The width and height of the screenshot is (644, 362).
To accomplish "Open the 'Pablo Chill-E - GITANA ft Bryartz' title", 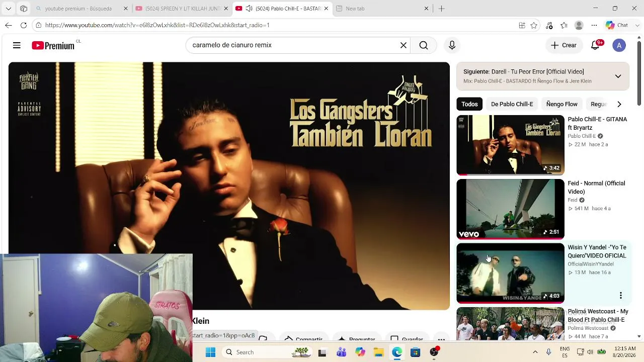I will (597, 124).
